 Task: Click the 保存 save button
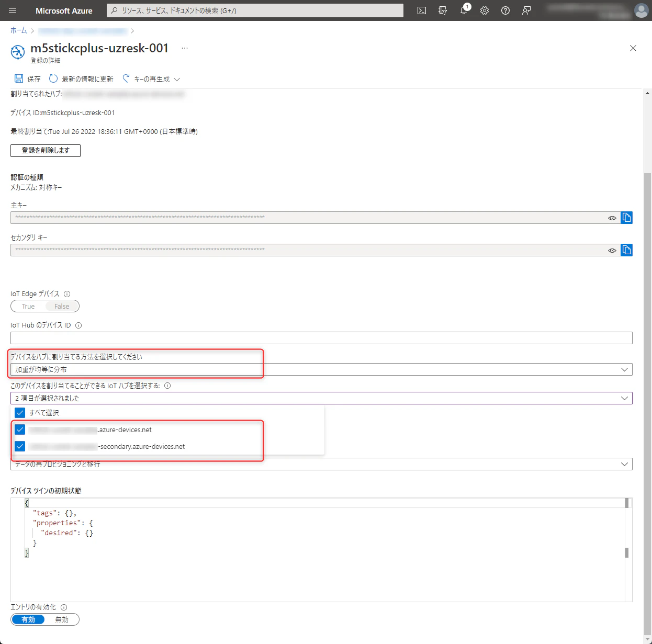pyautogui.click(x=27, y=78)
